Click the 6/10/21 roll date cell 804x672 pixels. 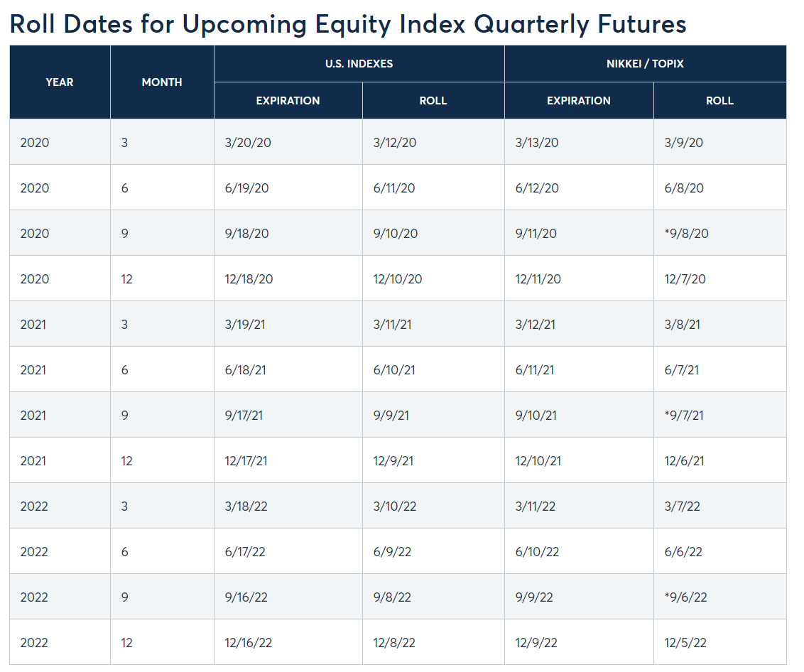[395, 370]
